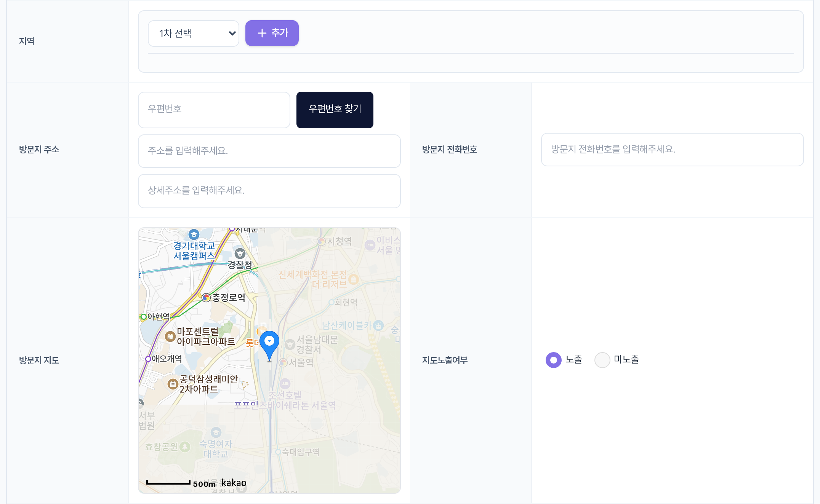Open the 1차 선택 region dropdown
820x504 pixels.
(x=194, y=33)
